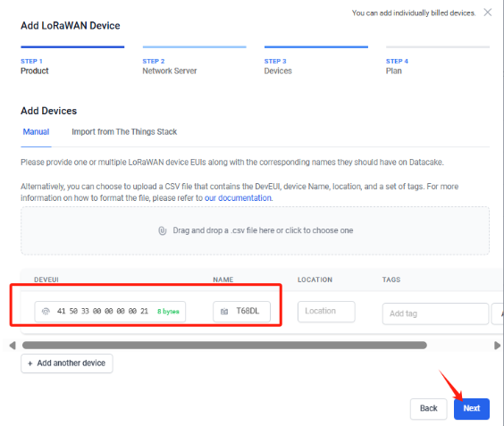This screenshot has height=426, width=504.
Task: Click the DevEUI input field
Action: pos(110,312)
